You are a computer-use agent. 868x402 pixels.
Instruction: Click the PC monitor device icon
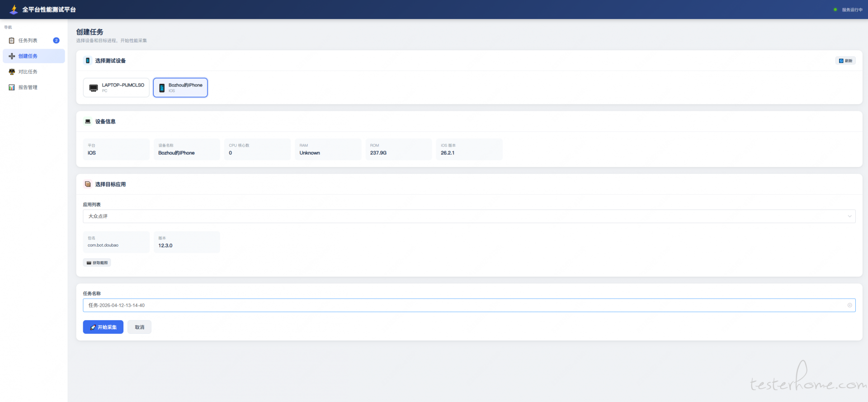click(x=94, y=88)
